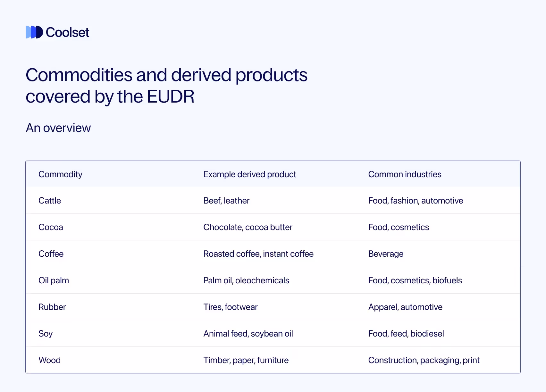Click the Soy row label
Screen dimensions: 546x392
tap(46, 334)
